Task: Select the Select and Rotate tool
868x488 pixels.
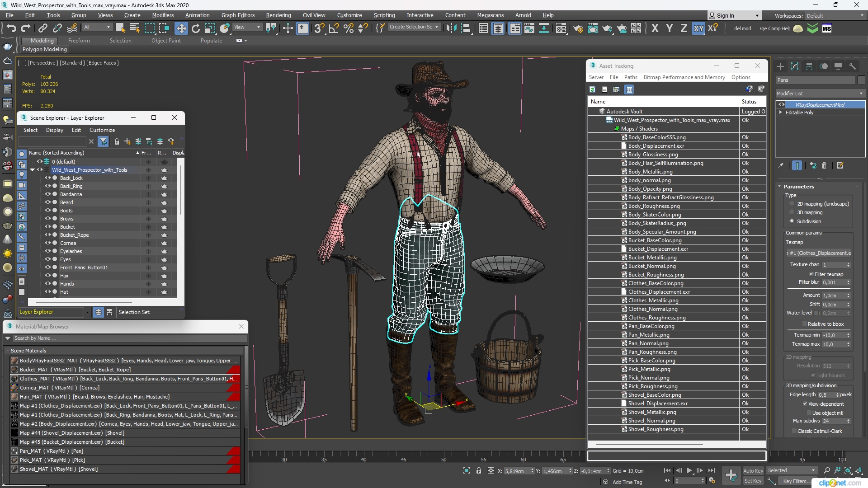Action: (x=196, y=28)
